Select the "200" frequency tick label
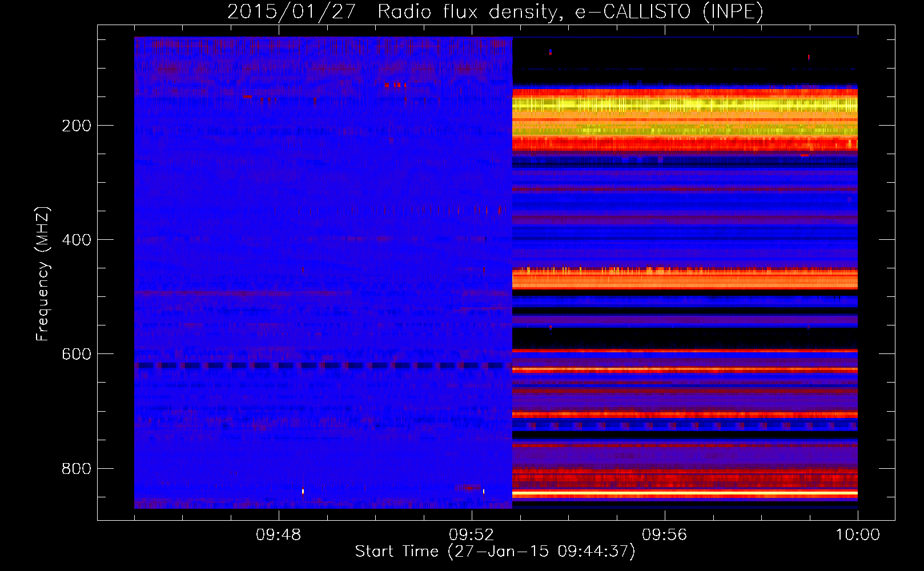924x571 pixels. [x=77, y=126]
